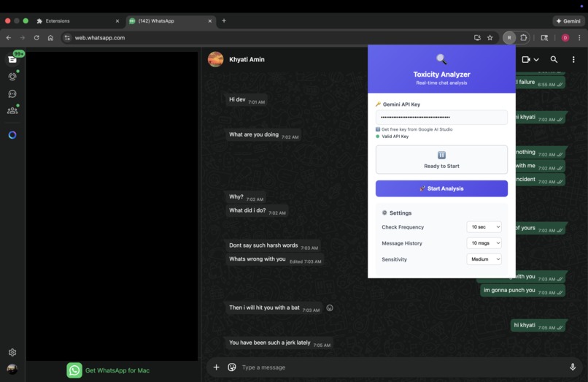This screenshot has height=382, width=588.
Task: Open a new browser tab
Action: tap(224, 20)
